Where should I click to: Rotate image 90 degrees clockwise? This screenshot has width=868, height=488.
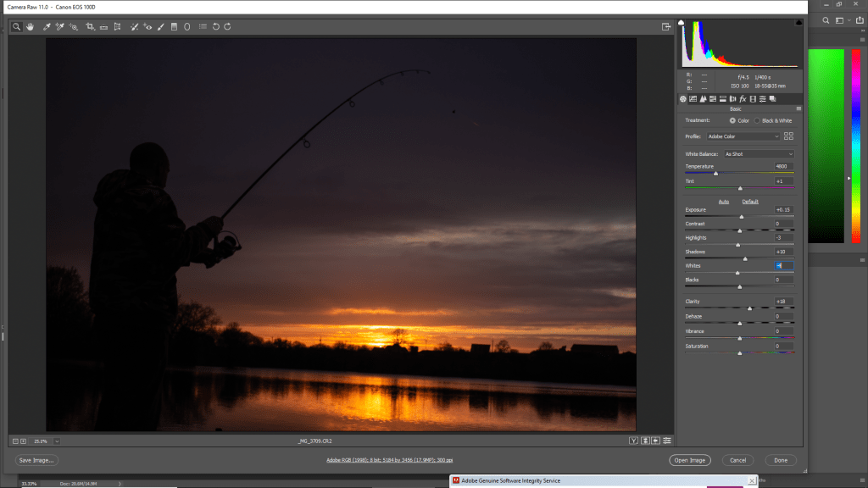coord(227,26)
